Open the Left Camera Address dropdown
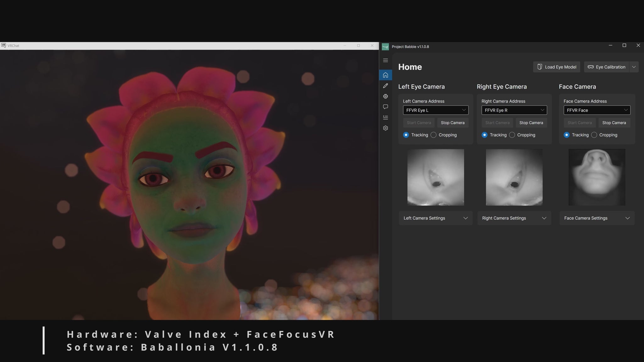Image resolution: width=644 pixels, height=362 pixels. point(436,110)
